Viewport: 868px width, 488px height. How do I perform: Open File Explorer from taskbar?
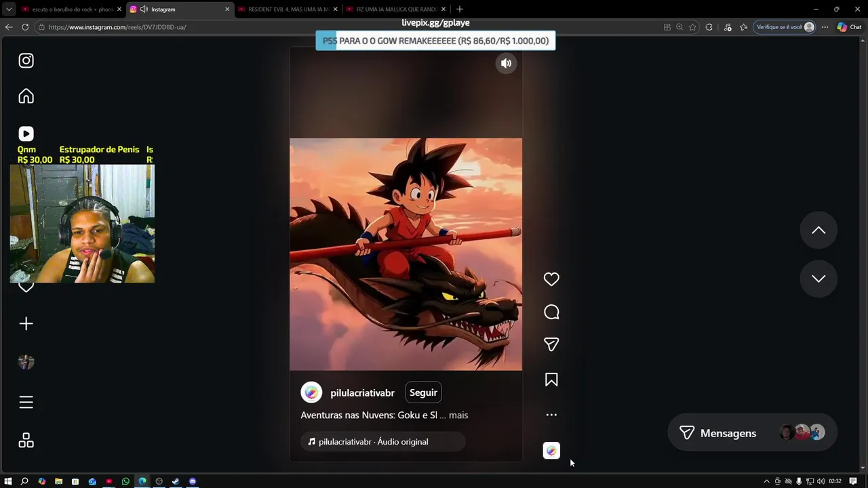[x=58, y=481]
